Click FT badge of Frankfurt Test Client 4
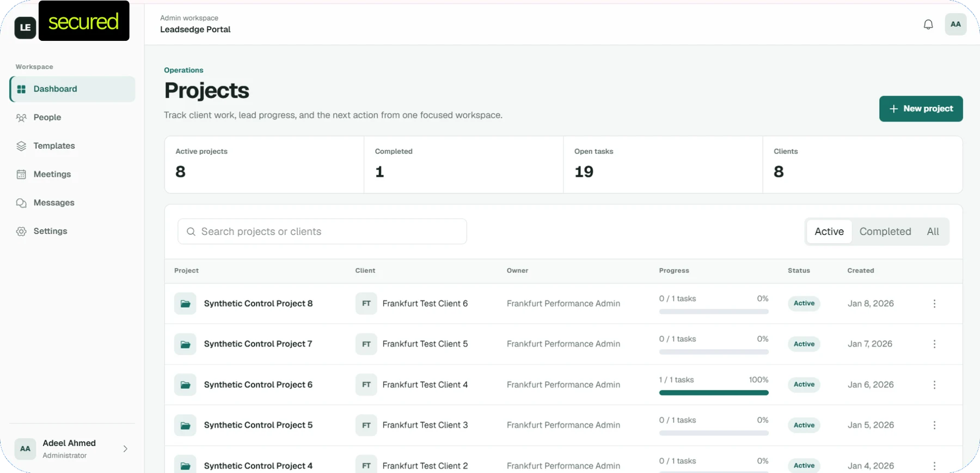Screen dimensions: 980x473 366,385
